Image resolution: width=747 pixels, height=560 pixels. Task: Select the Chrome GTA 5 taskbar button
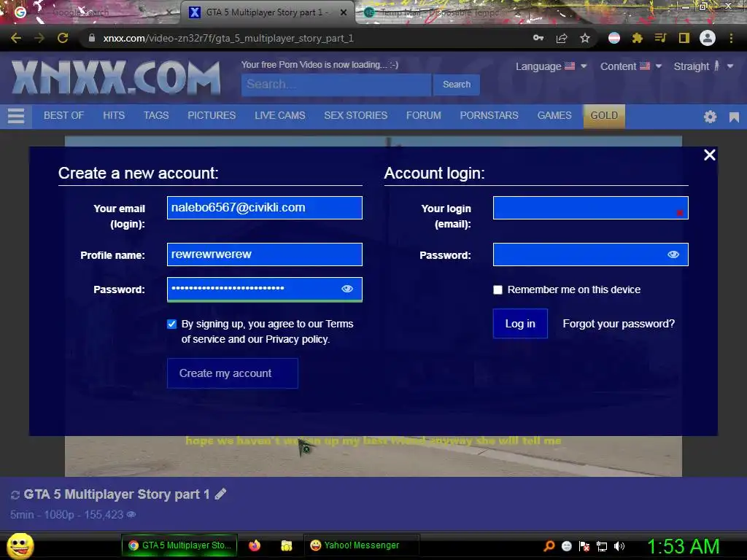tap(179, 545)
